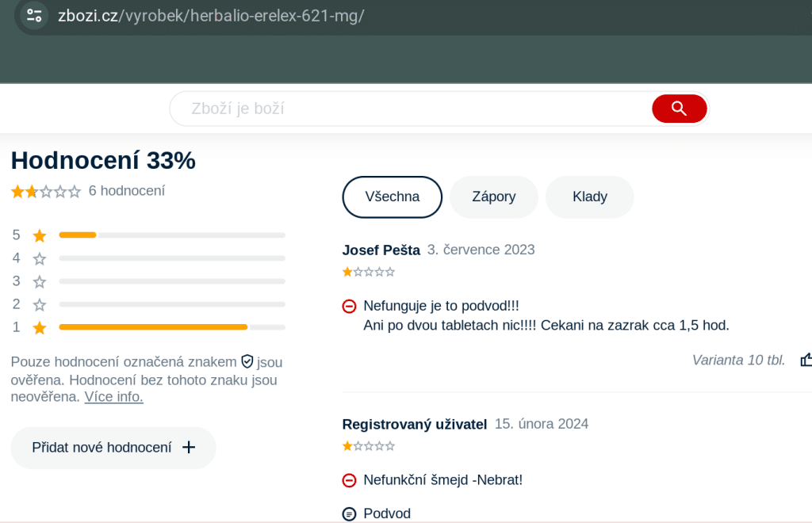This screenshot has height=523, width=812.
Task: Click text "Nefunkční šmejd -Nebrat!"
Action: pos(442,480)
